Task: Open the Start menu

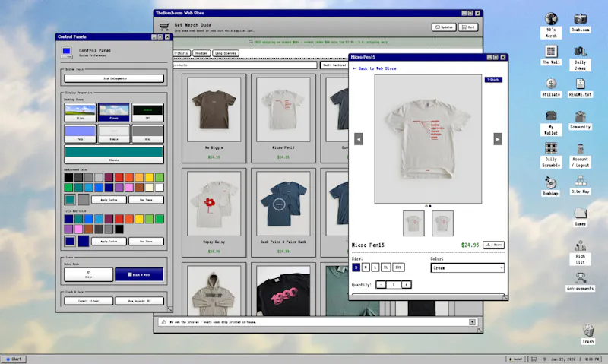Action: [x=14, y=359]
